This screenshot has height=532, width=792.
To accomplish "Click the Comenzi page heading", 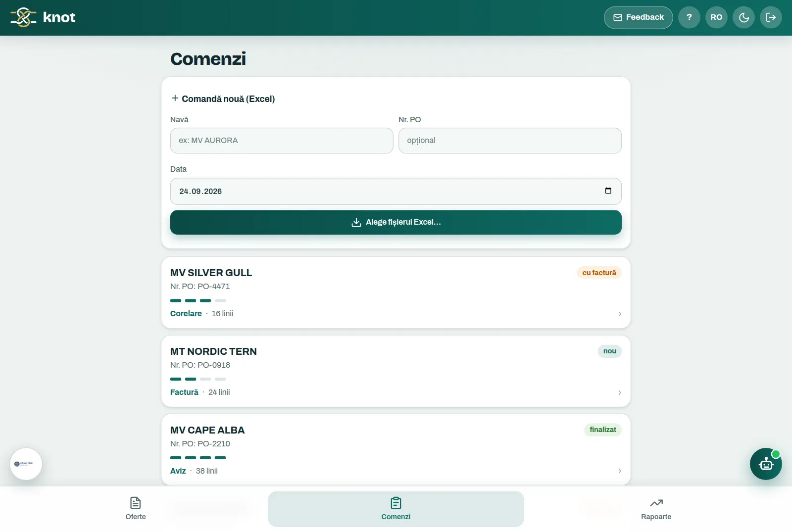I will 208,59.
